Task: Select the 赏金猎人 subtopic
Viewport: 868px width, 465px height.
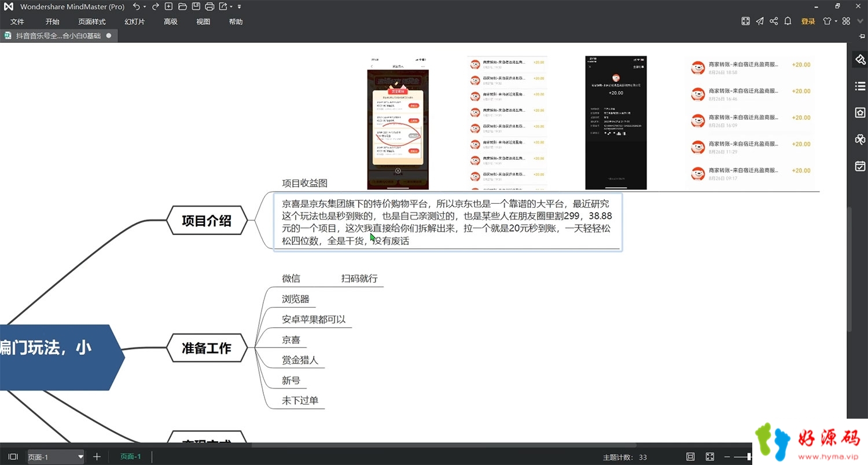Action: 300,360
